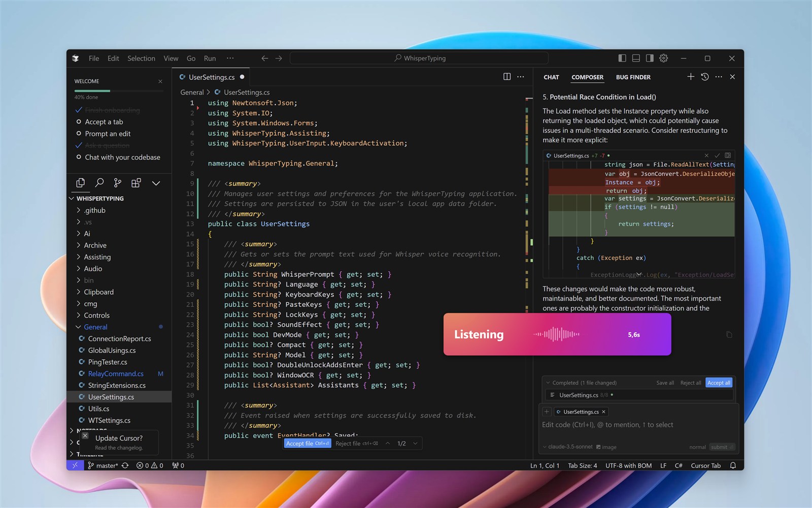Open composer history with the clock icon
This screenshot has height=508, width=812.
(704, 77)
